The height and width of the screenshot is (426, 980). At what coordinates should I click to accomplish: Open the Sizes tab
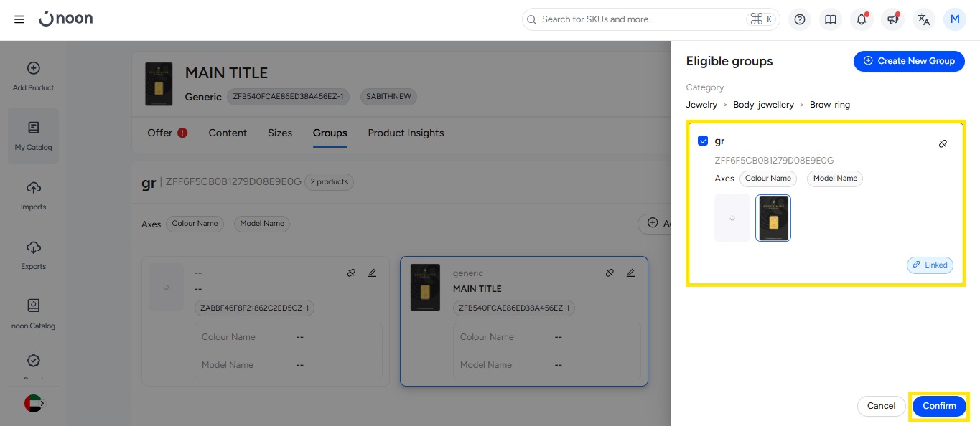coord(280,133)
